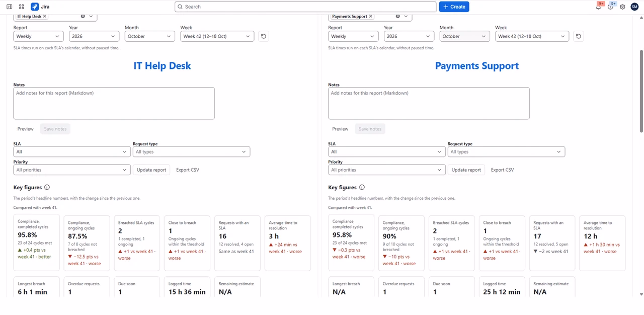Open Year dropdown in Payments Support panel

coord(409,36)
